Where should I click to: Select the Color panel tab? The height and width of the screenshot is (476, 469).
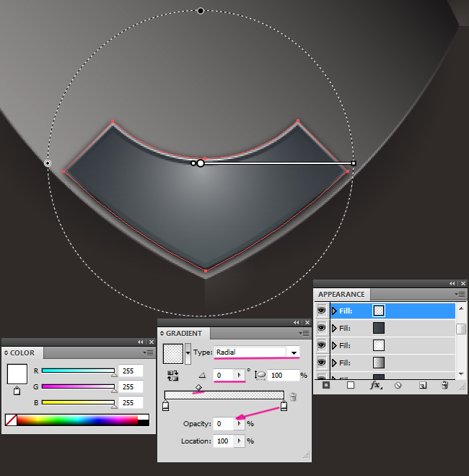coord(22,353)
